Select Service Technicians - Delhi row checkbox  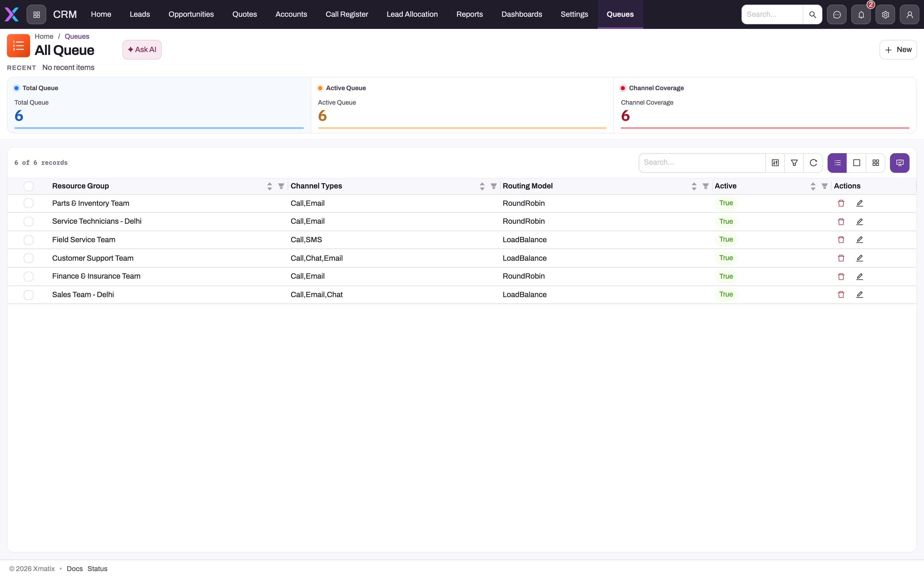[x=29, y=222]
